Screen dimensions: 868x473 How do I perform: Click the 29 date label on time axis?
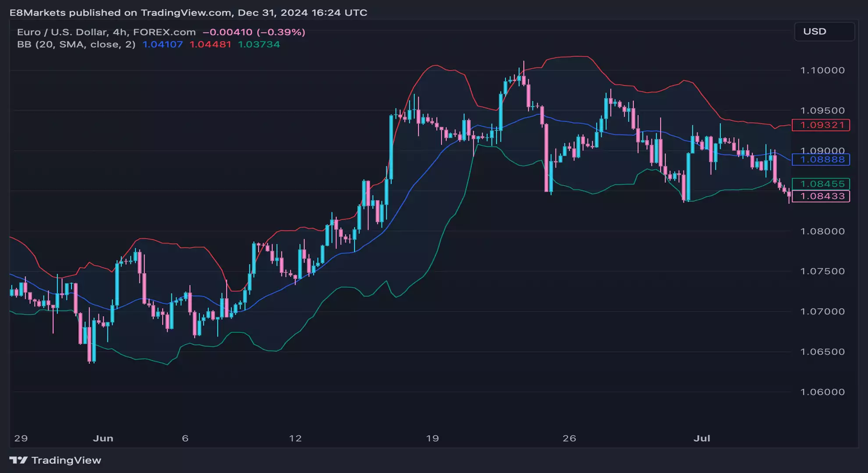point(21,438)
